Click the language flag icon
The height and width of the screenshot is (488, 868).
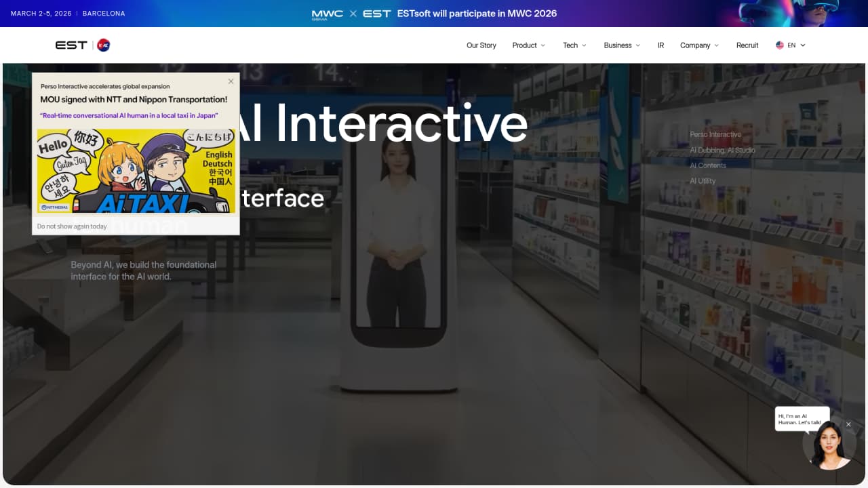coord(780,45)
